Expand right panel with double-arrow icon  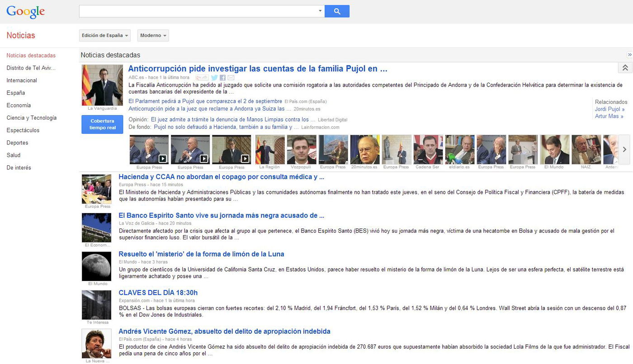tap(629, 55)
